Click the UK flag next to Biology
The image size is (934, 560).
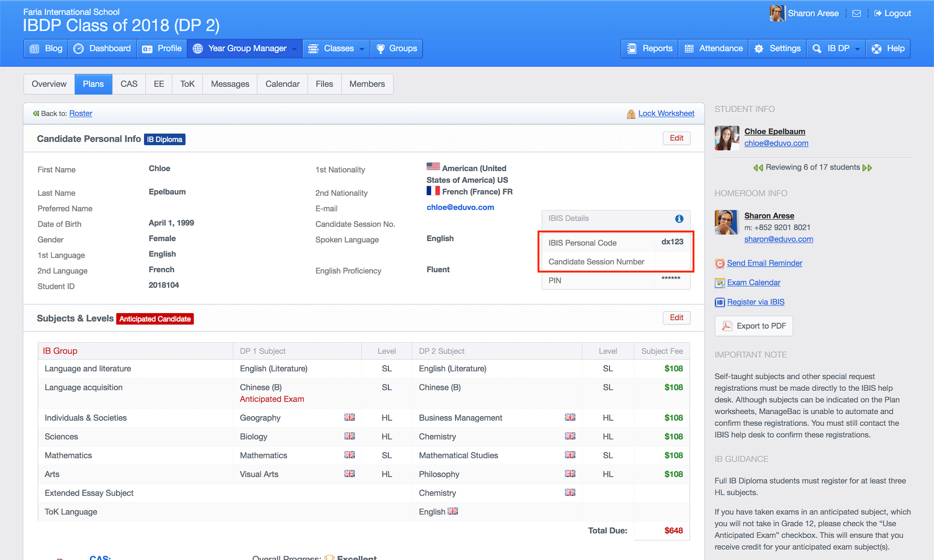point(349,436)
